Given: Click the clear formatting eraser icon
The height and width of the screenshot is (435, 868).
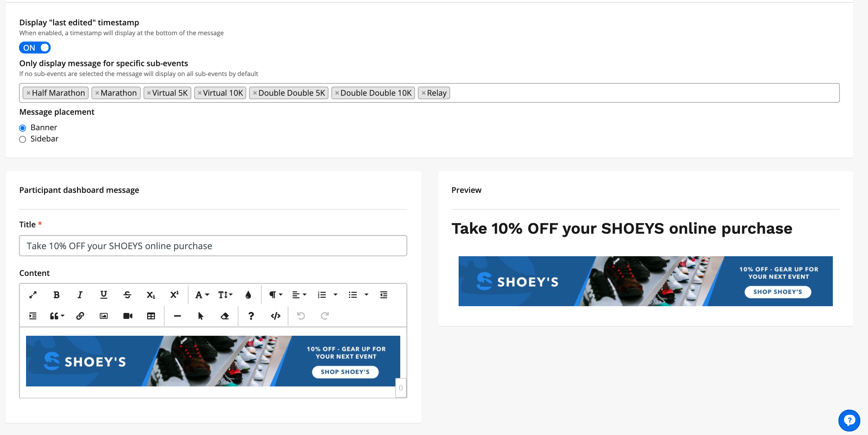Looking at the screenshot, I should pyautogui.click(x=225, y=316).
